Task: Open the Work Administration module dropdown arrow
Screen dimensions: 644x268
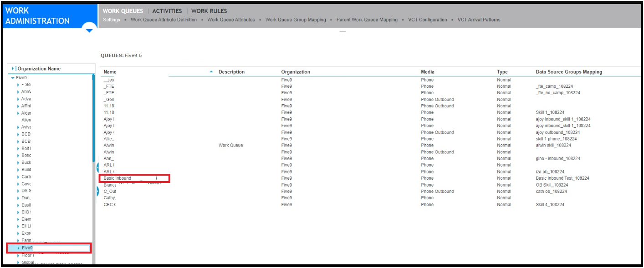Action: 89,30
